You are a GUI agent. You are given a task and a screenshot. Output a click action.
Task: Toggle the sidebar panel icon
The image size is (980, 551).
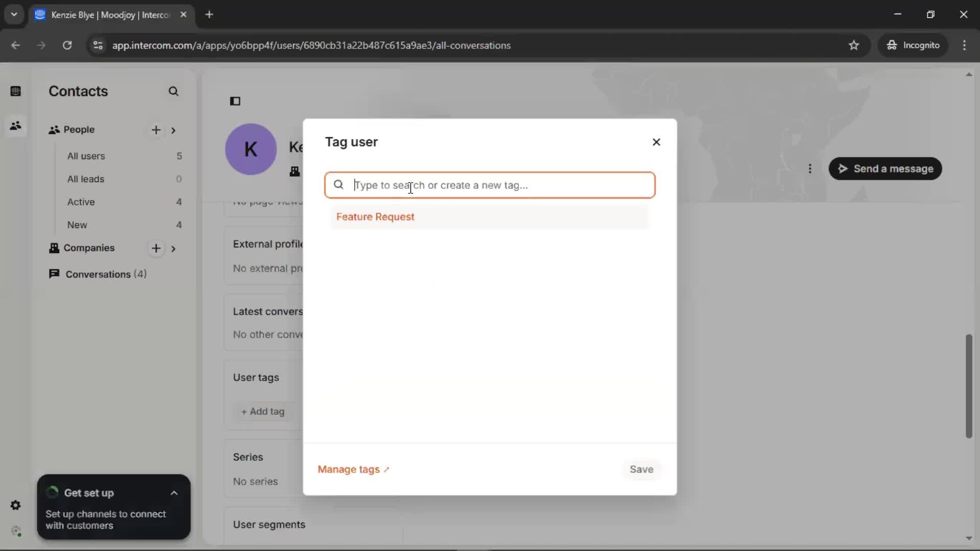(235, 101)
